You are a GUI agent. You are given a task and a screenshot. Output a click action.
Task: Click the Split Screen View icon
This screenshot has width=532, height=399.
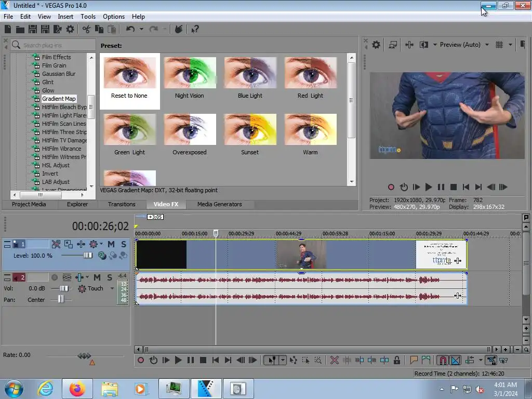(x=424, y=45)
